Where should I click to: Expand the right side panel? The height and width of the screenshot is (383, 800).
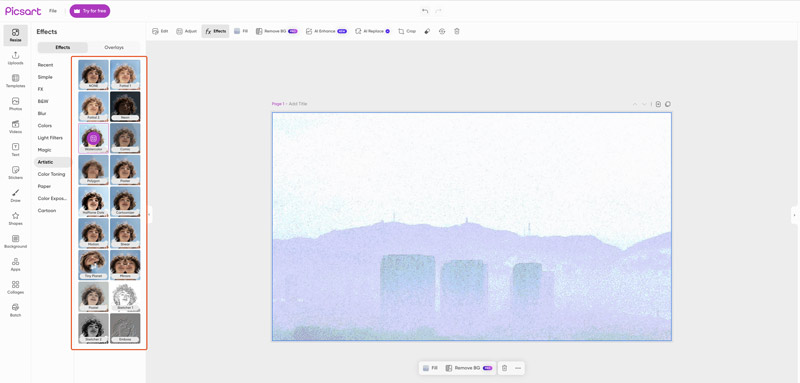tap(795, 215)
